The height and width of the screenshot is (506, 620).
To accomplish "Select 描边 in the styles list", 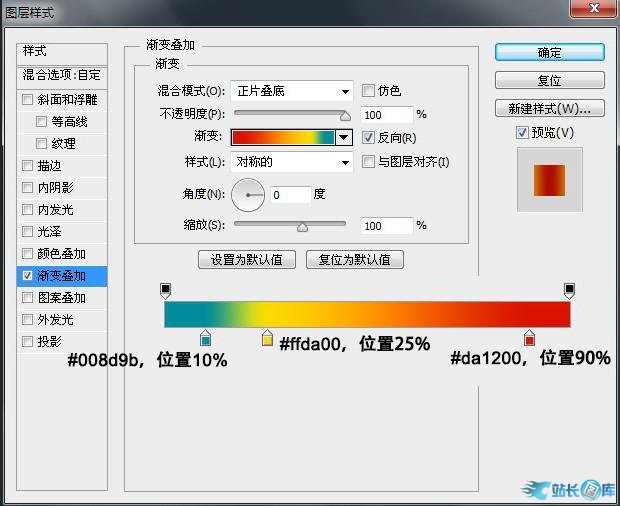I will [49, 166].
